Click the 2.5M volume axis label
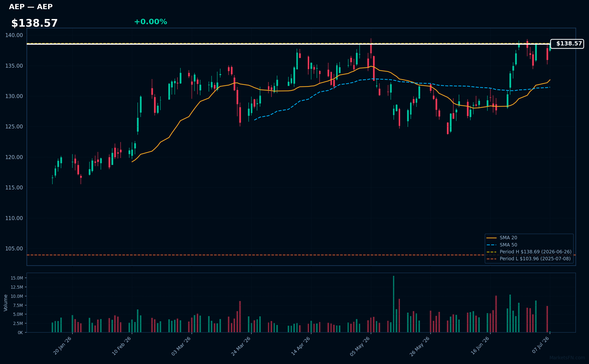 pyautogui.click(x=18, y=324)
